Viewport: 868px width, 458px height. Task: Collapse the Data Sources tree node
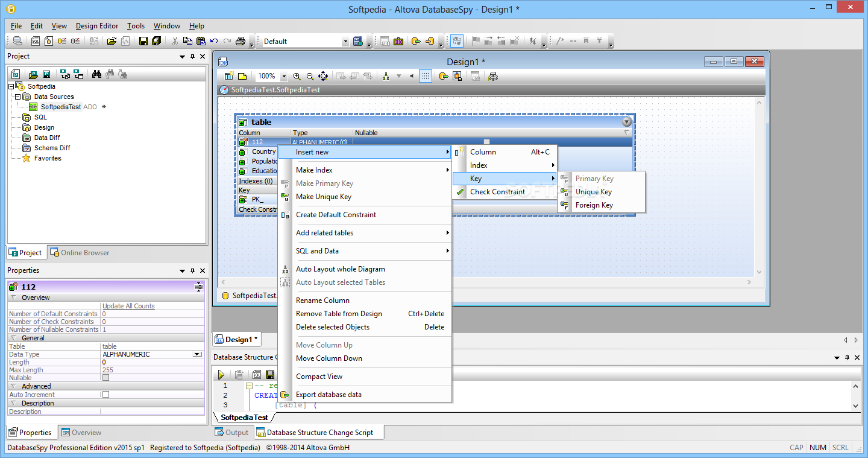tap(17, 97)
